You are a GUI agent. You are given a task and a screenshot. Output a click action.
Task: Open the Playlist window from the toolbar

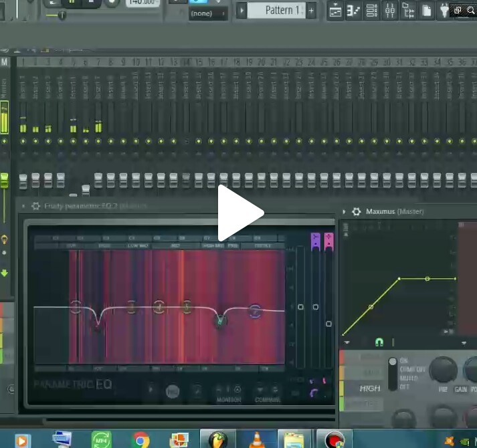(335, 11)
